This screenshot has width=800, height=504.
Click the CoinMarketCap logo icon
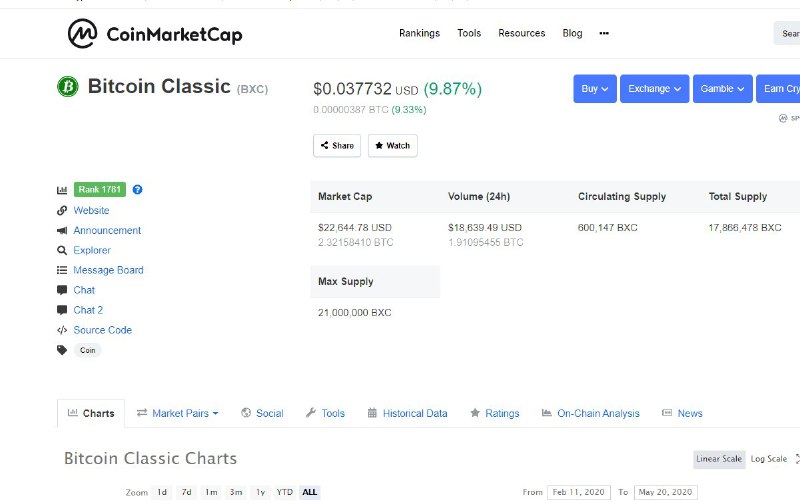tap(82, 34)
